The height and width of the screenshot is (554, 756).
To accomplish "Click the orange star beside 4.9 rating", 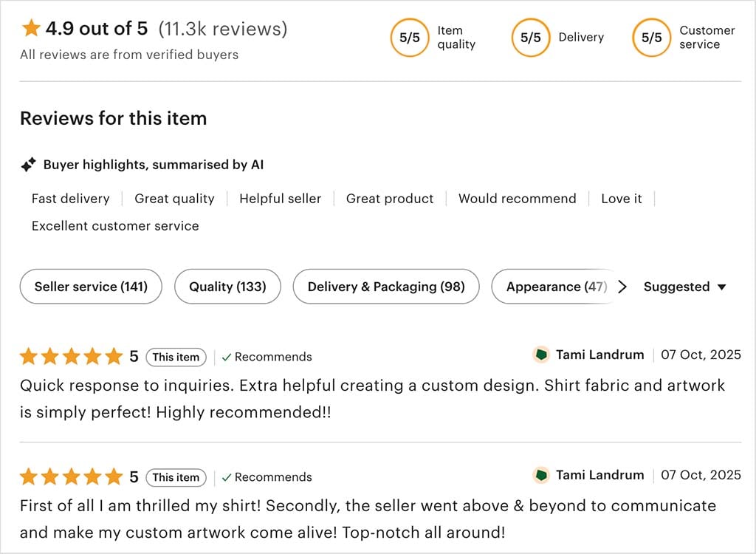I will 31,29.
